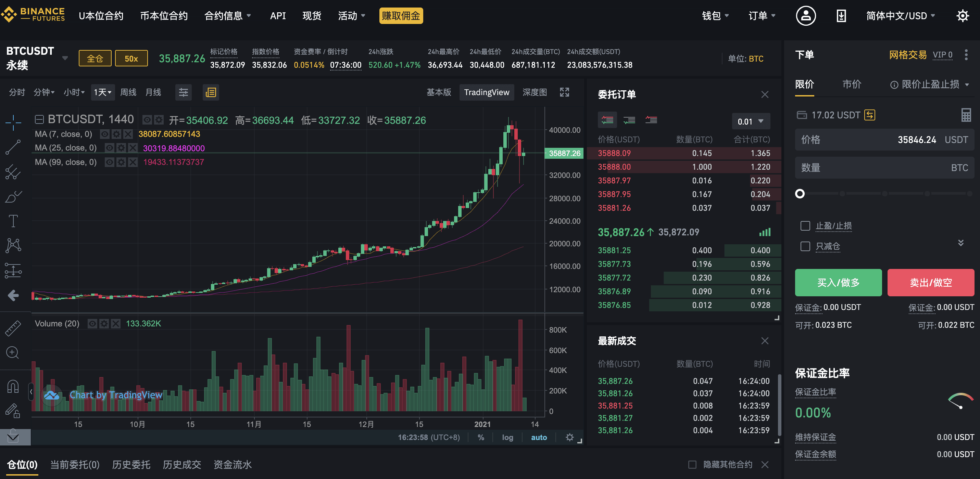
Task: Select the pattern drawing tool
Action: pyautogui.click(x=13, y=245)
